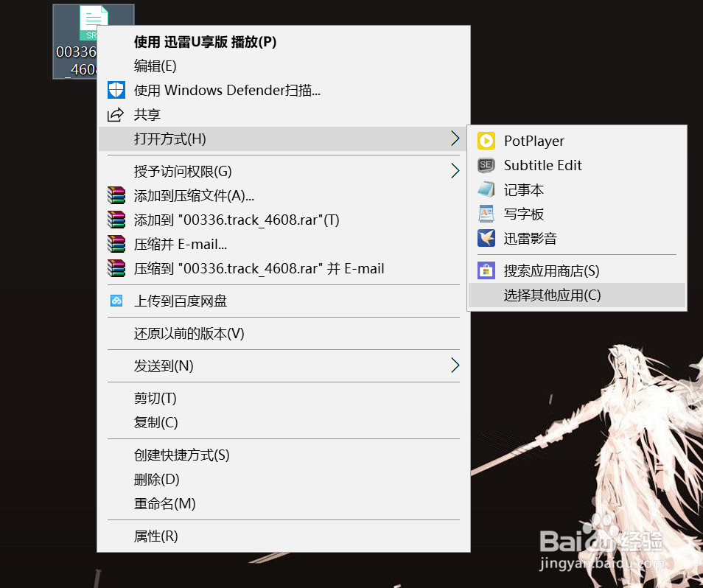
Task: Click the Subtitle Edit SE icon
Action: pyautogui.click(x=486, y=165)
